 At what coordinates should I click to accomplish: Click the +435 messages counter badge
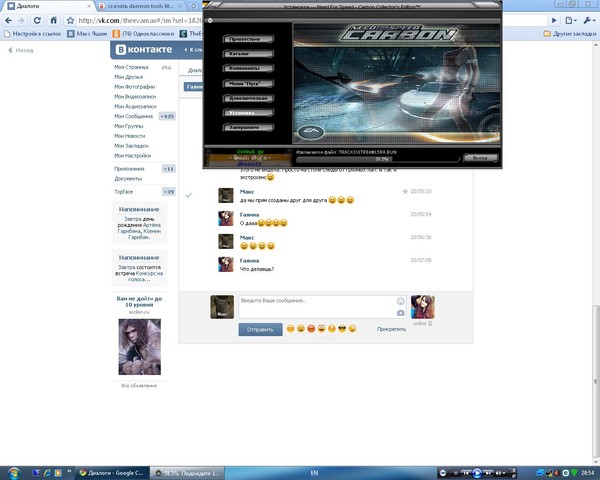[167, 116]
